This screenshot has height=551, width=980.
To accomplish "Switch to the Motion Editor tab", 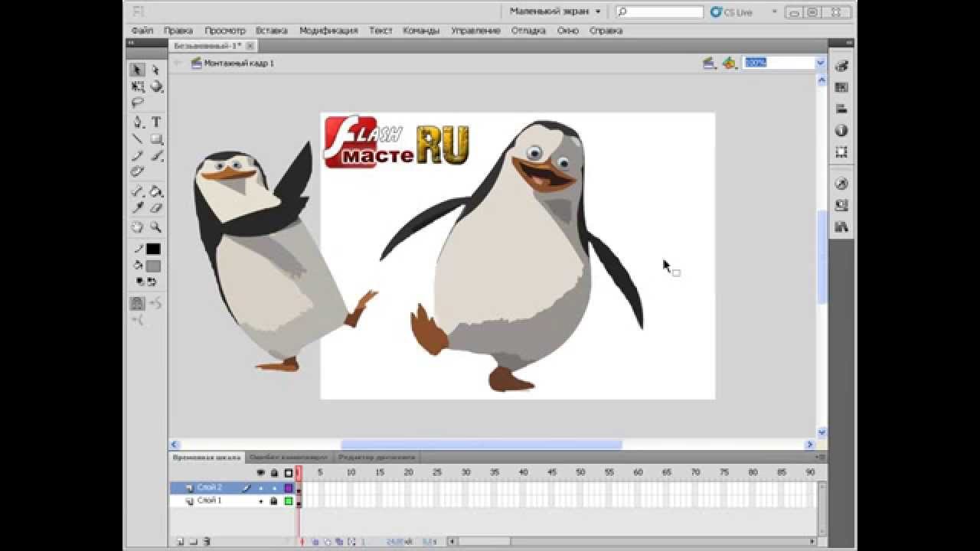I will (377, 458).
